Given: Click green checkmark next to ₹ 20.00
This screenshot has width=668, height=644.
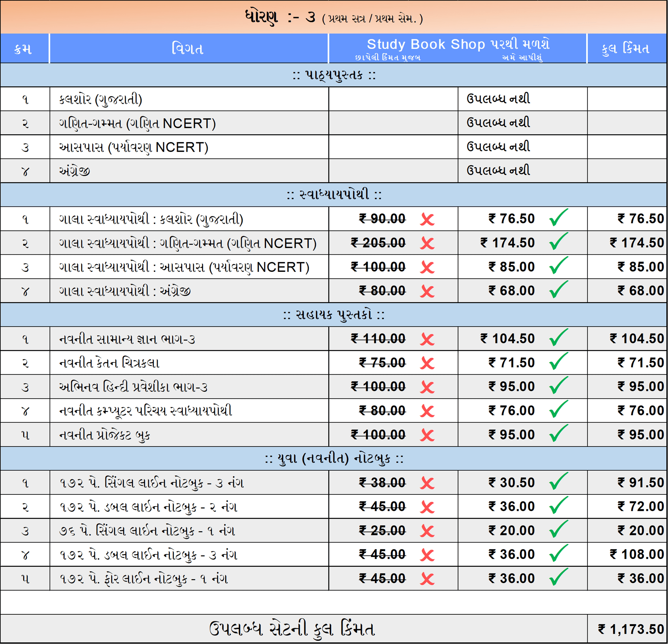Looking at the screenshot, I should point(558,530).
